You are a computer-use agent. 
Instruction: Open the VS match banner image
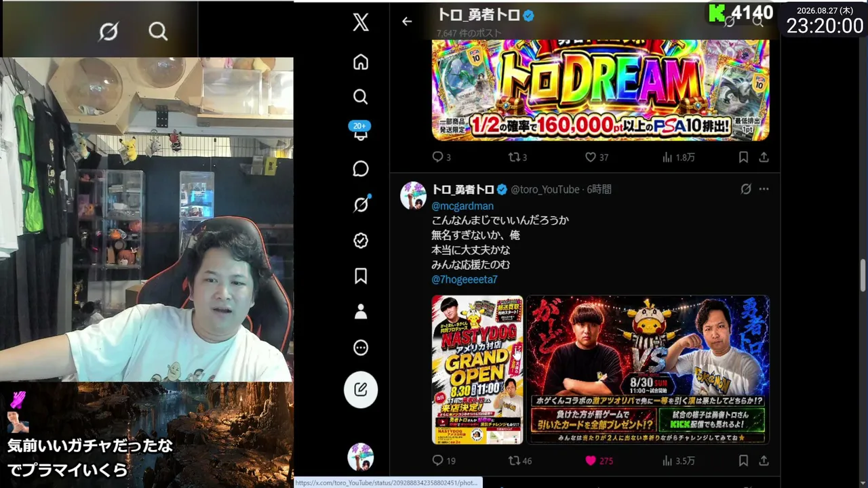coord(648,370)
